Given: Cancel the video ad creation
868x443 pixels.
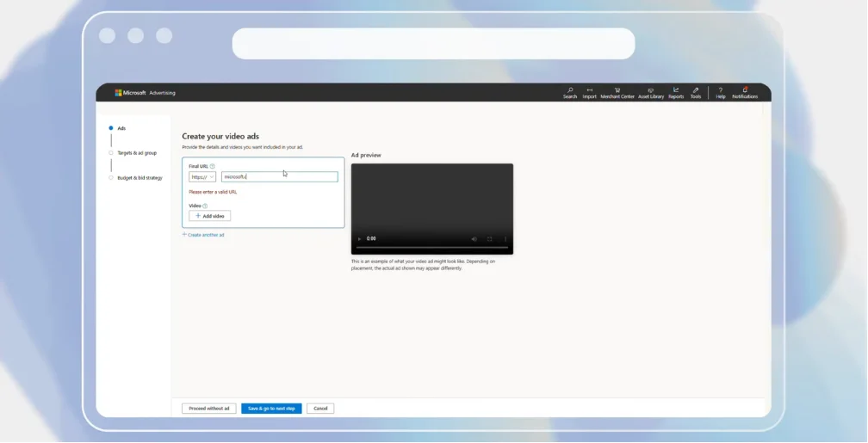Looking at the screenshot, I should [320, 409].
